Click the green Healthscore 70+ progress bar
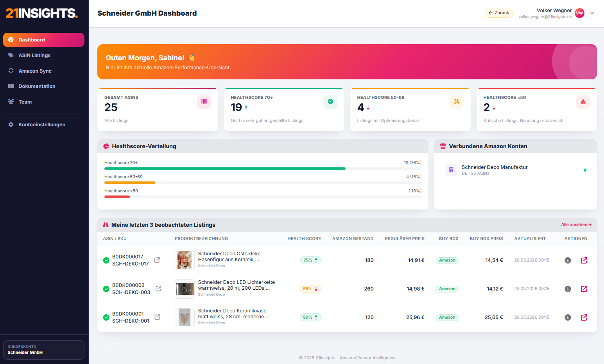604x364 pixels. click(x=225, y=169)
